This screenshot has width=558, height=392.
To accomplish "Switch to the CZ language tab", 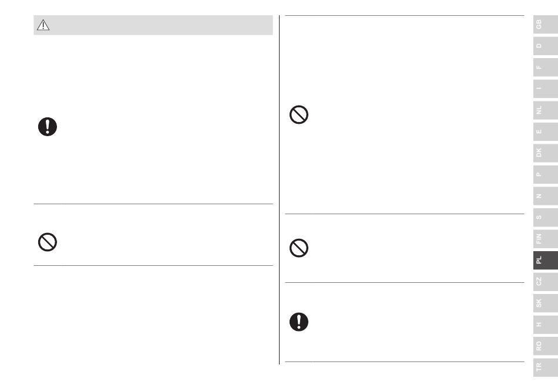I will 546,282.
